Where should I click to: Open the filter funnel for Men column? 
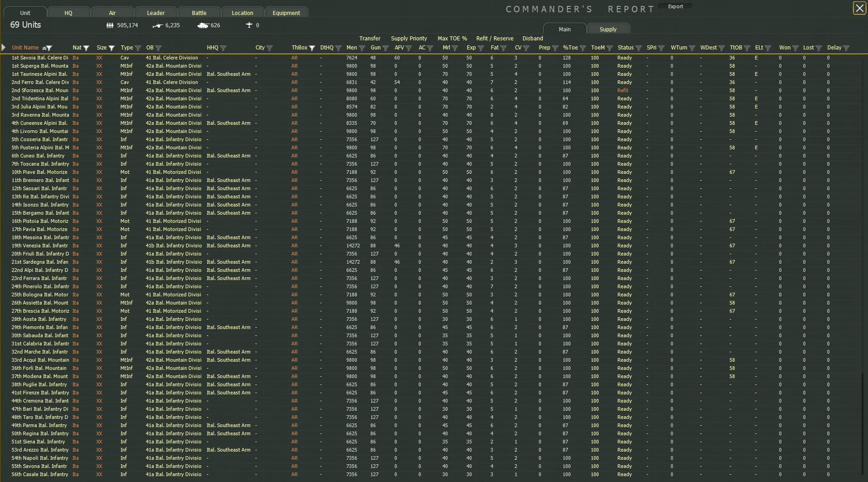(362, 48)
